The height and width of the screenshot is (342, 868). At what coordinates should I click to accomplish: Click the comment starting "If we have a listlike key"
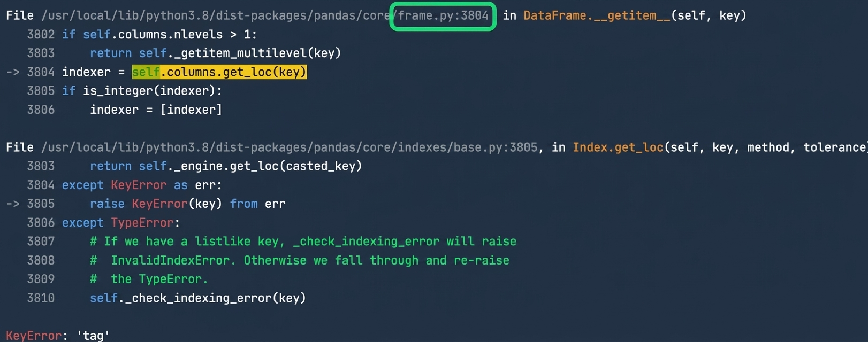coord(303,242)
